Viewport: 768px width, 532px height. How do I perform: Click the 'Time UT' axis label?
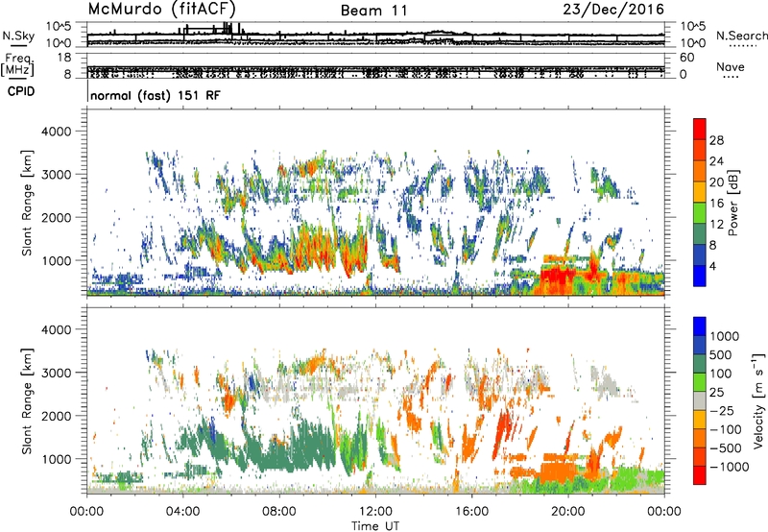tap(375, 525)
